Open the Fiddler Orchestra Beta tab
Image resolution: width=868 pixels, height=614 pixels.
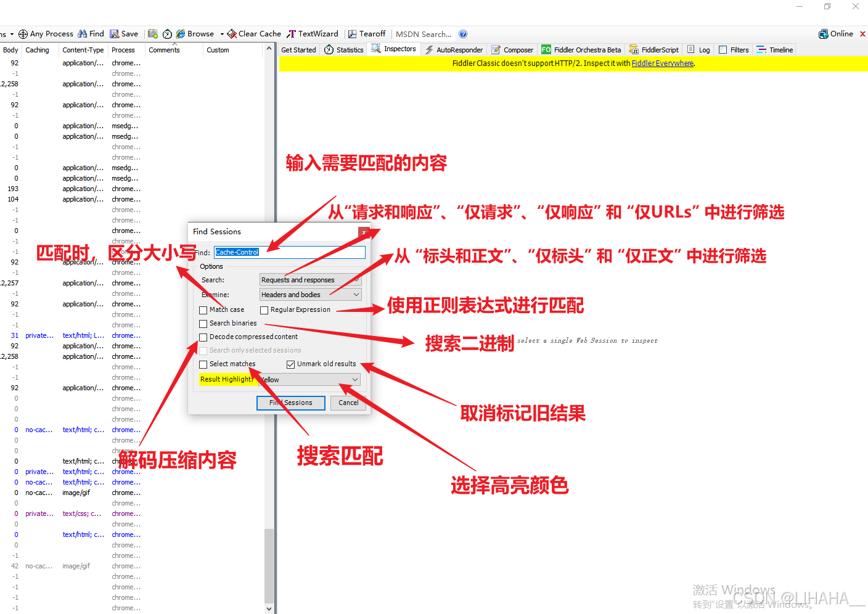[x=581, y=50]
